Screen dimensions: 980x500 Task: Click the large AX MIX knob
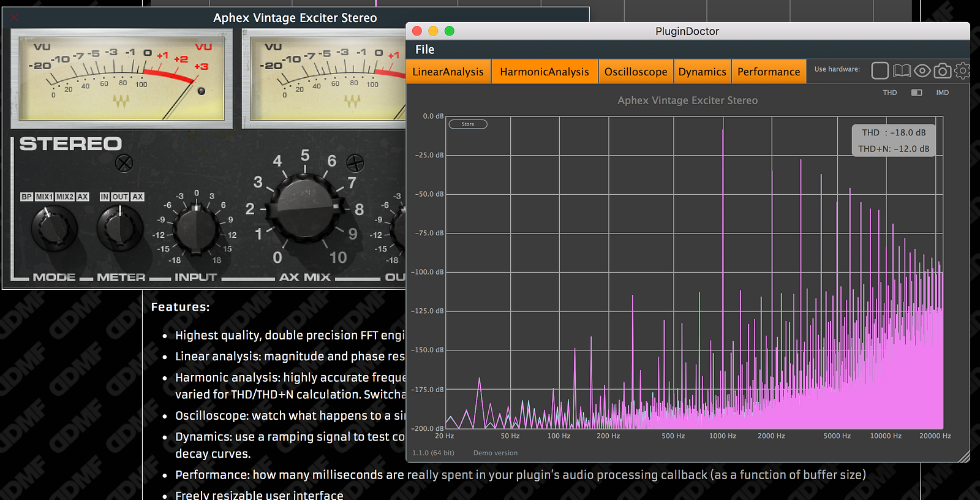click(305, 207)
